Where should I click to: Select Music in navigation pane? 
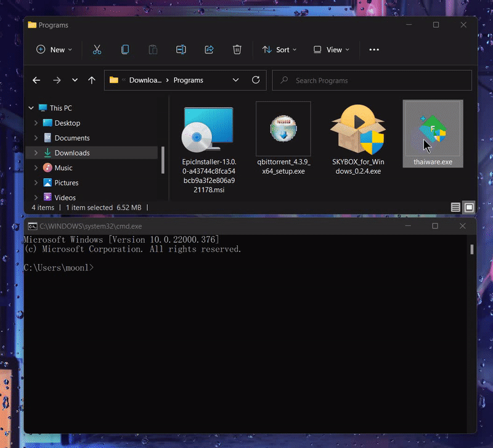pyautogui.click(x=63, y=168)
